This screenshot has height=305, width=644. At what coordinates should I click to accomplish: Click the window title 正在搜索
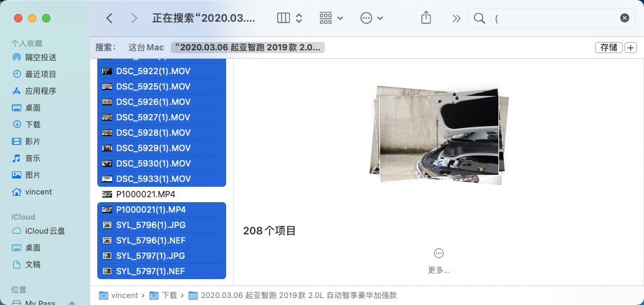click(203, 18)
